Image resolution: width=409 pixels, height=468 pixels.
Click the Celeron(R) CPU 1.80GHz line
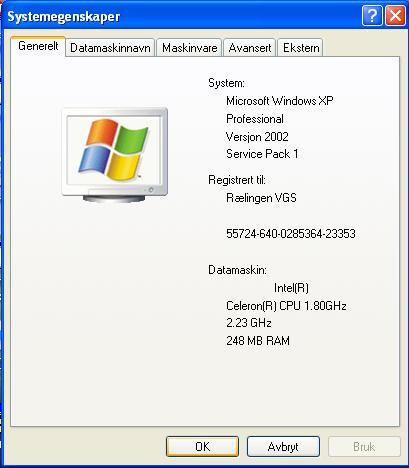point(286,306)
